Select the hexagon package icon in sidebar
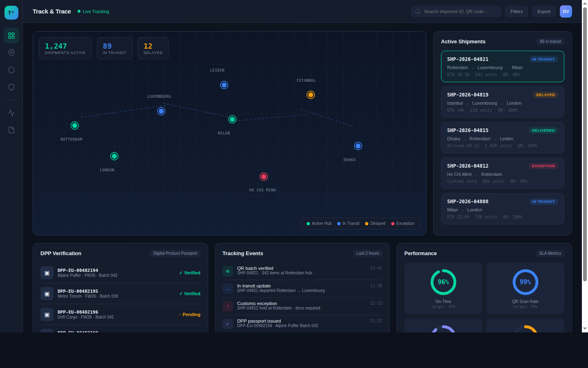Image resolution: width=588 pixels, height=368 pixels. pos(11,70)
